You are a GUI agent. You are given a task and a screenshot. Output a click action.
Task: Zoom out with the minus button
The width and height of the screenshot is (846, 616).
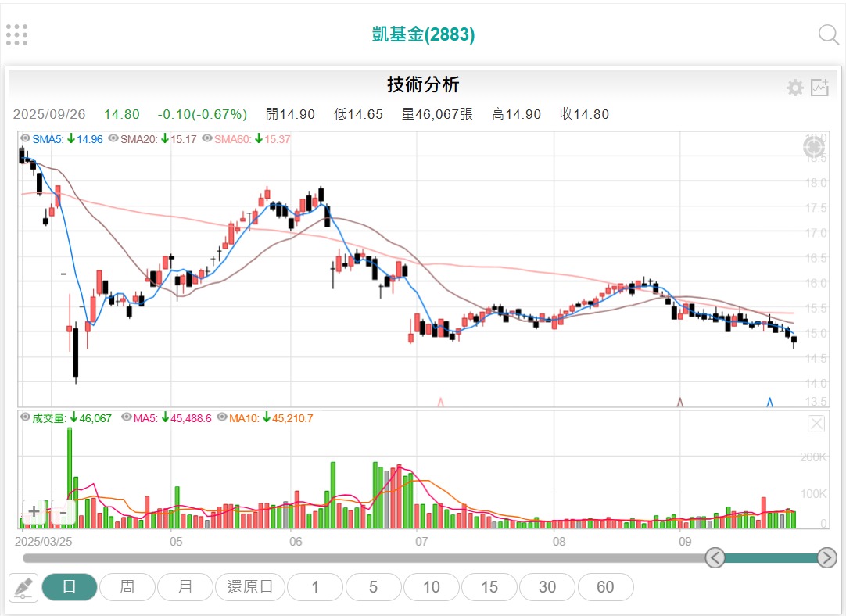tap(63, 513)
